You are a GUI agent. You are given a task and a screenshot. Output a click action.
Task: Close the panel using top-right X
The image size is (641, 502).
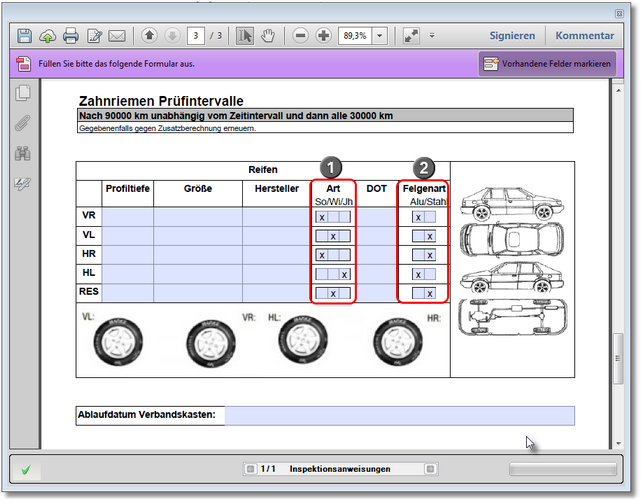pos(619,14)
